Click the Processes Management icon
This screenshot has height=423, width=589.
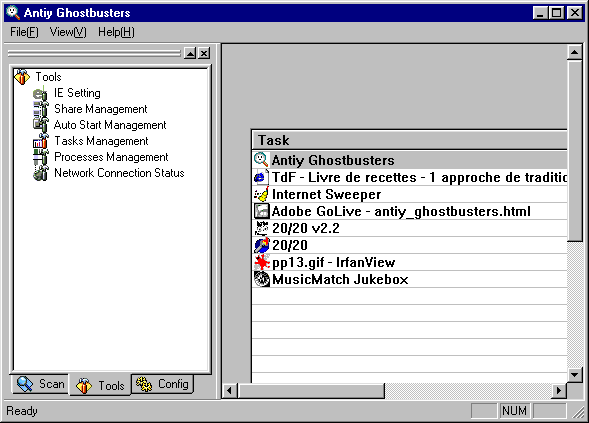(40, 157)
